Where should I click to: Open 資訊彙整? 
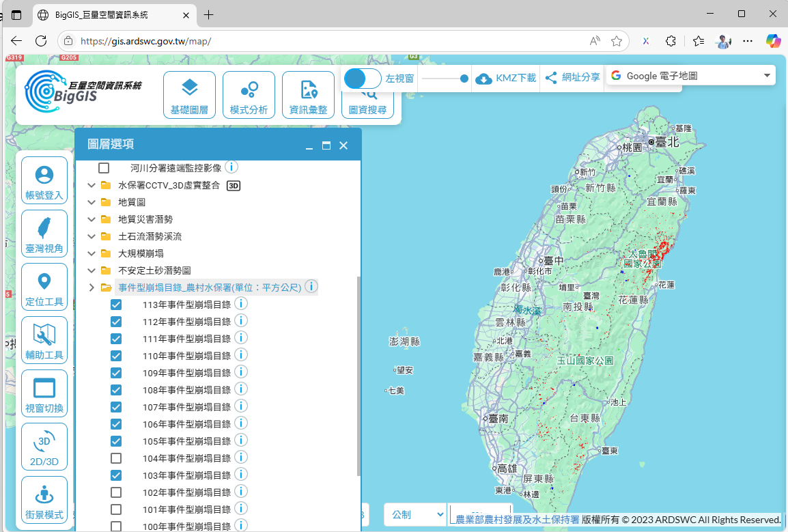(x=308, y=94)
